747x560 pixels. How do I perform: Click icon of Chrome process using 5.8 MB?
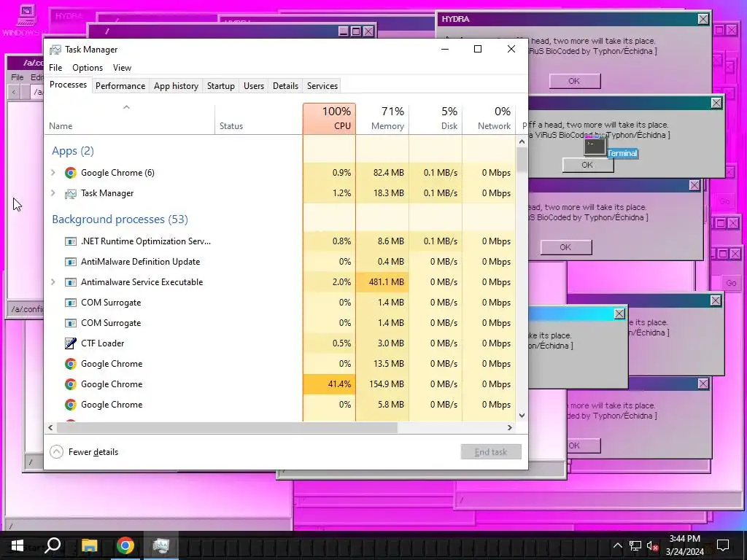tap(71, 405)
